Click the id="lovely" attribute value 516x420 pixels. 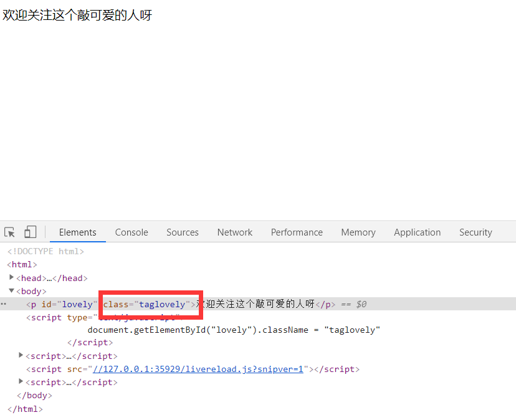(77, 304)
